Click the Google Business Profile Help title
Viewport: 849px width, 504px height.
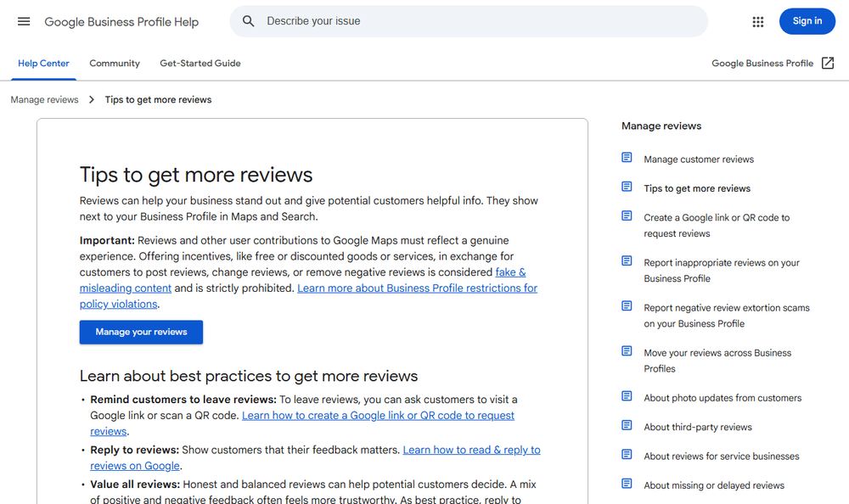click(121, 22)
